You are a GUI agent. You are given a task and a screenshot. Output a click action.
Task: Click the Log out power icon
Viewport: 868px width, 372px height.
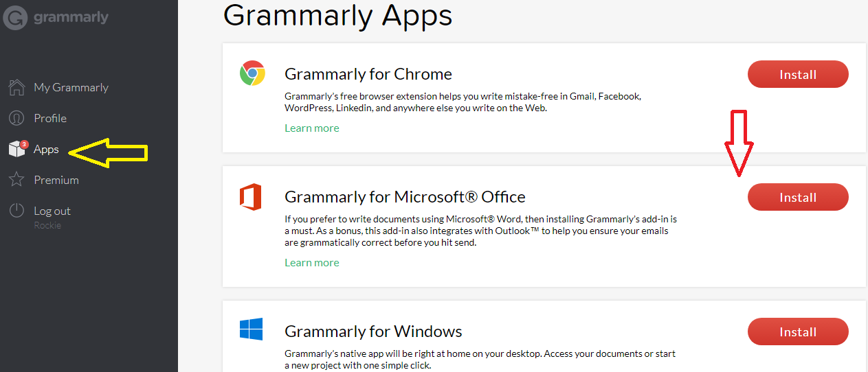point(16,211)
